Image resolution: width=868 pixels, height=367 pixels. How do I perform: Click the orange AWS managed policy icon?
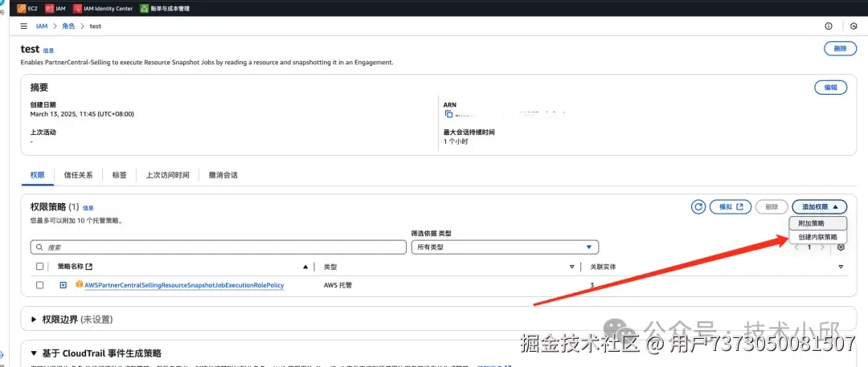(x=79, y=284)
